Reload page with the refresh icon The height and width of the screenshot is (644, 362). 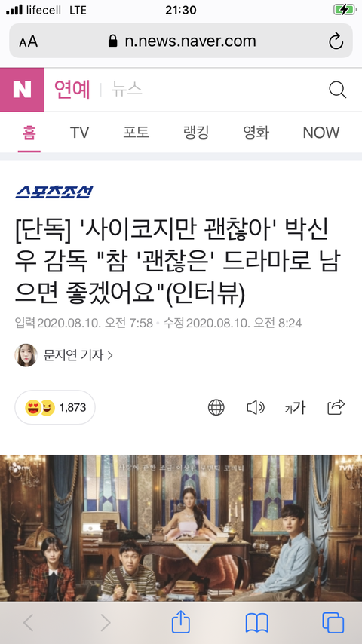(336, 41)
